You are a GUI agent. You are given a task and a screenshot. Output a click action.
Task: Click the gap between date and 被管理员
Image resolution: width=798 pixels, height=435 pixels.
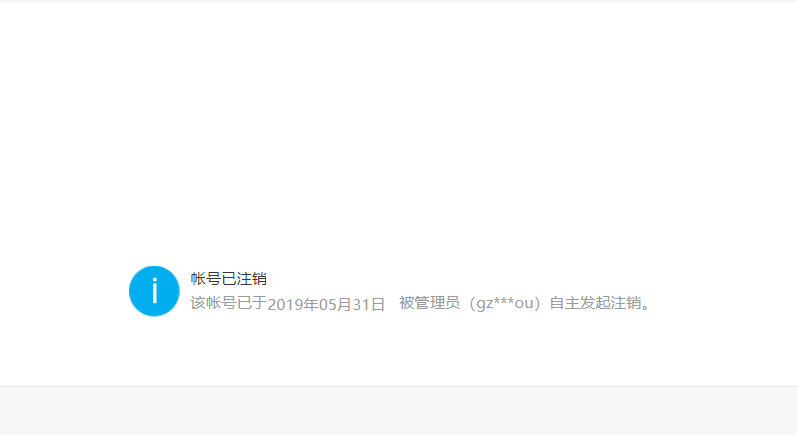click(x=392, y=304)
